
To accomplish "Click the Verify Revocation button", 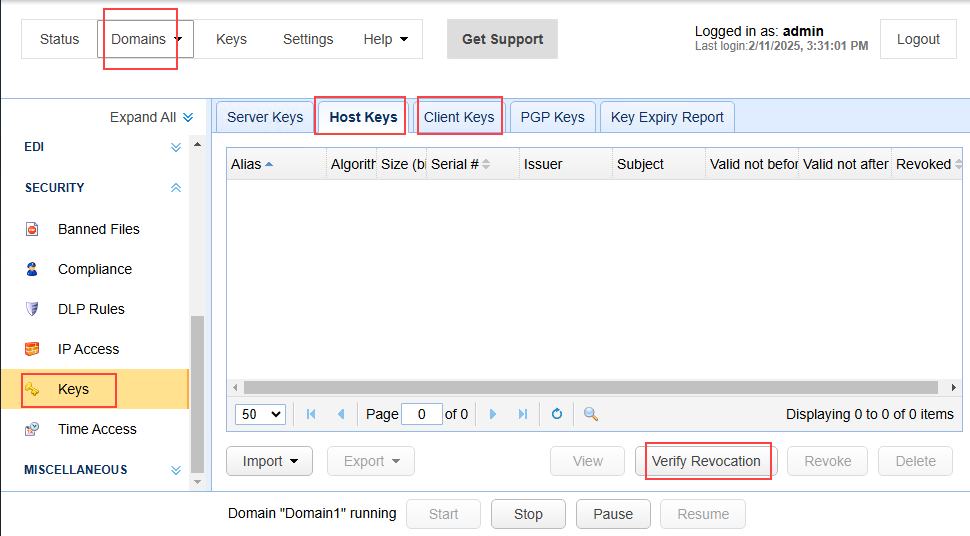I will point(706,461).
